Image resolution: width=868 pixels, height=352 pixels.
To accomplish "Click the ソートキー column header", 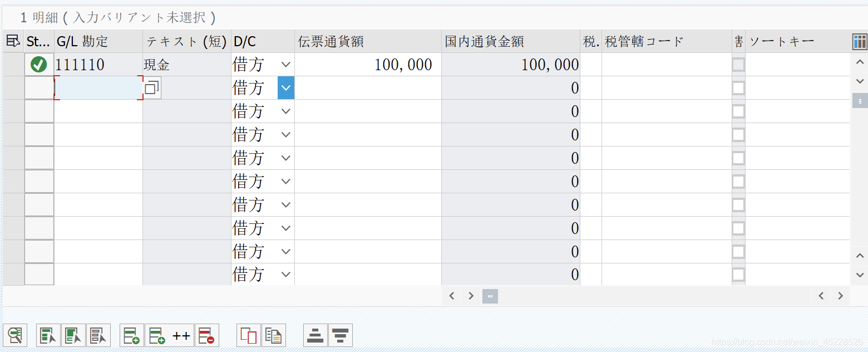I will [x=797, y=41].
